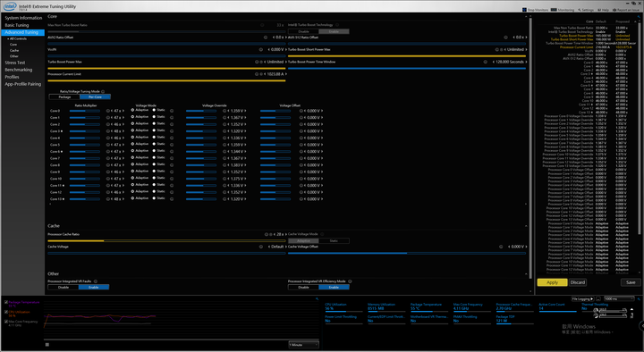Open the System Information section
Image resolution: width=644 pixels, height=352 pixels.
point(23,18)
